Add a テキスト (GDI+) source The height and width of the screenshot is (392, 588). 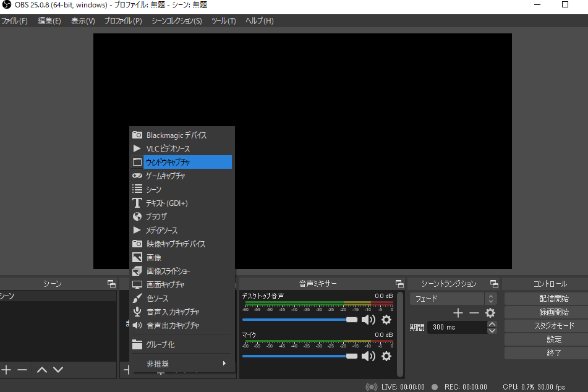182,203
